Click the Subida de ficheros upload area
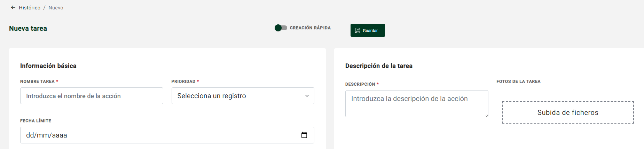The width and height of the screenshot is (644, 149). tap(568, 112)
